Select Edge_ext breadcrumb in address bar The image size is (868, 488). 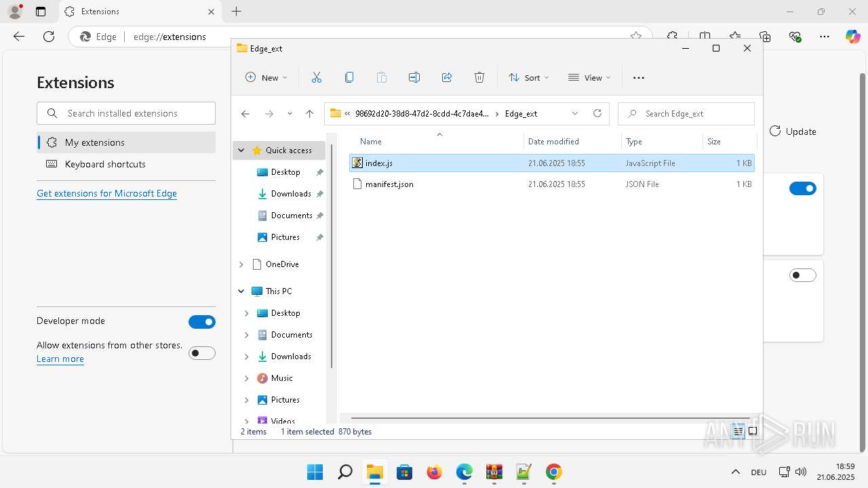(521, 114)
